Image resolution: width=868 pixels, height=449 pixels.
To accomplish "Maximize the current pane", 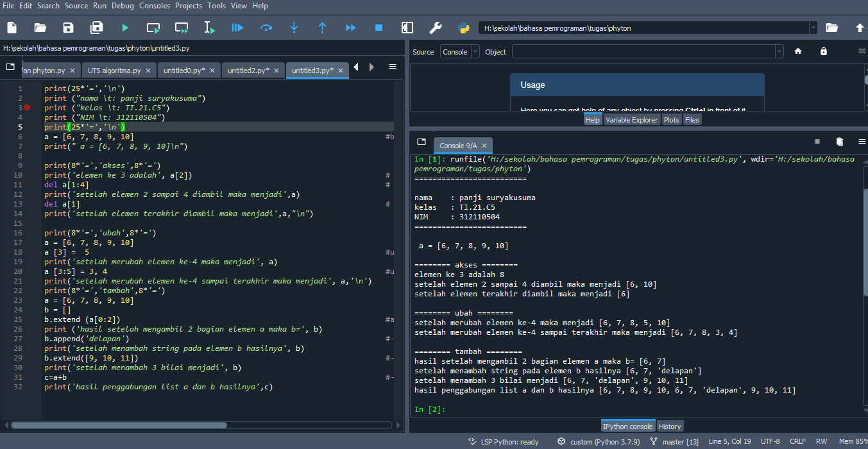I will click(x=407, y=28).
